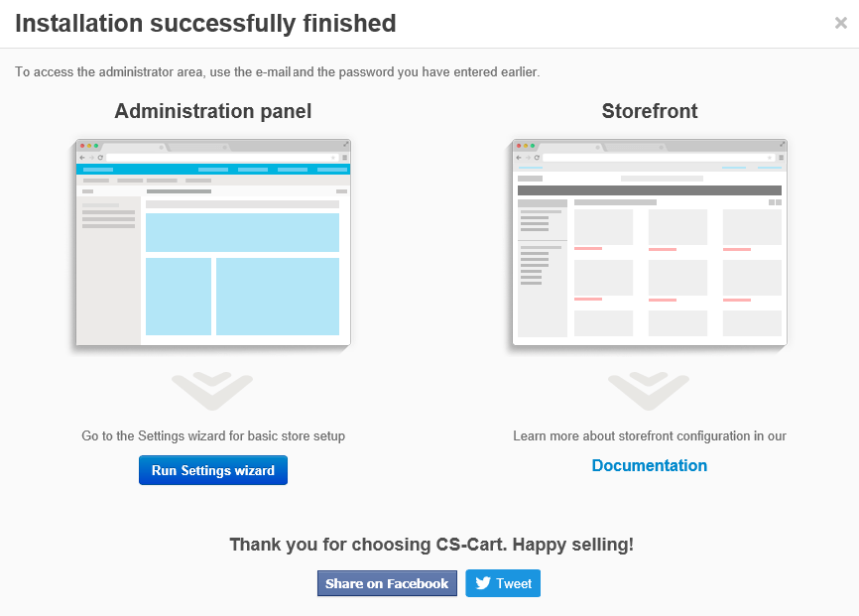
Task: Click the chevron arrows below Storefront preview
Action: pyautogui.click(x=649, y=390)
